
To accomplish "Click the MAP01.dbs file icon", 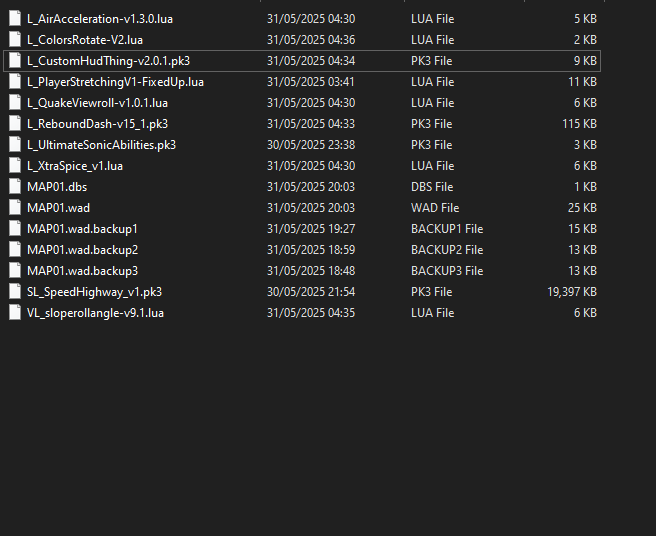I will click(x=15, y=187).
